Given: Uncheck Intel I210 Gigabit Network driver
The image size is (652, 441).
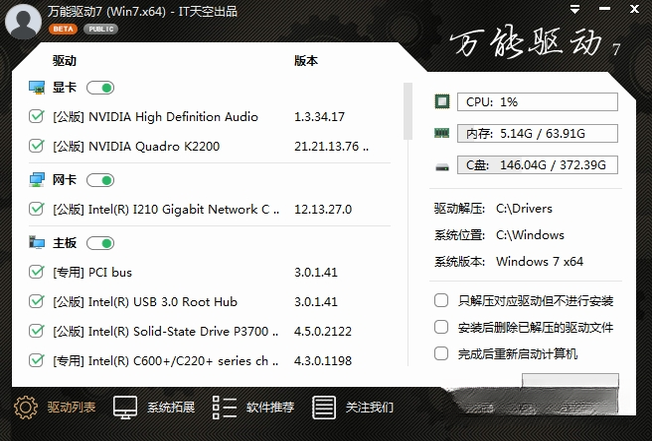Looking at the screenshot, I should tap(37, 209).
